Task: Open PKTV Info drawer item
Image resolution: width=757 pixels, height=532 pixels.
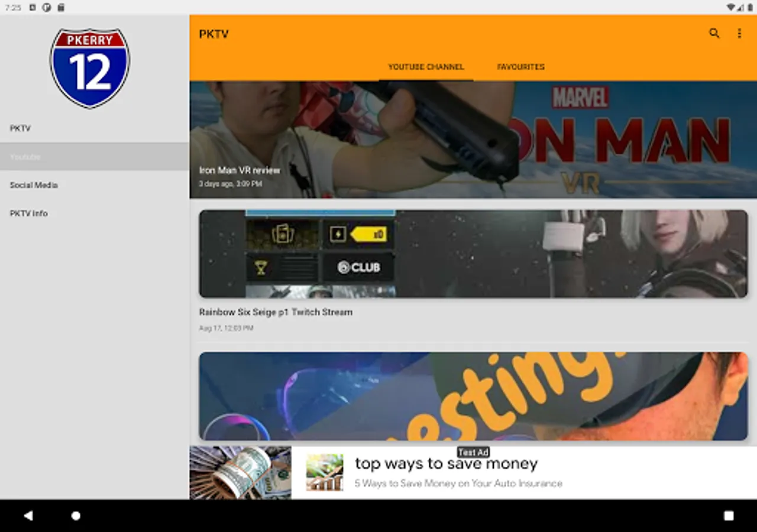Action: [95, 213]
